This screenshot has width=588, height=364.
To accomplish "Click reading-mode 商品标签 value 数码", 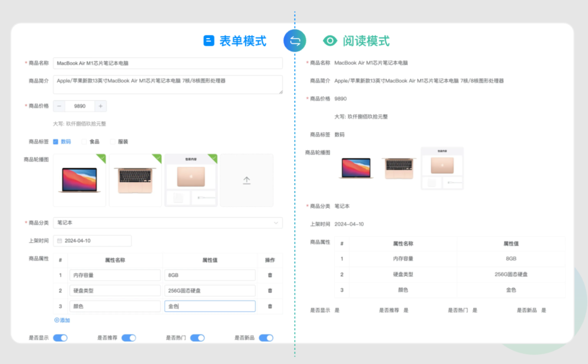I will click(x=339, y=134).
